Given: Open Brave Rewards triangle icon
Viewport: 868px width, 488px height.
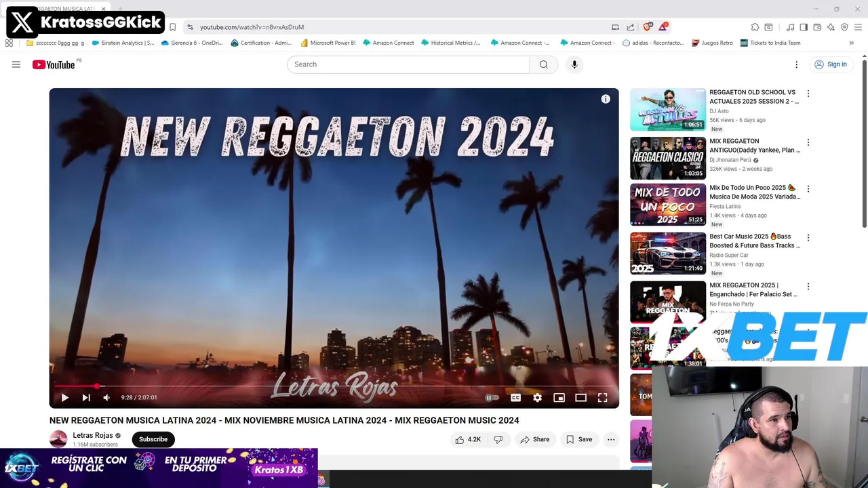Looking at the screenshot, I should click(663, 27).
